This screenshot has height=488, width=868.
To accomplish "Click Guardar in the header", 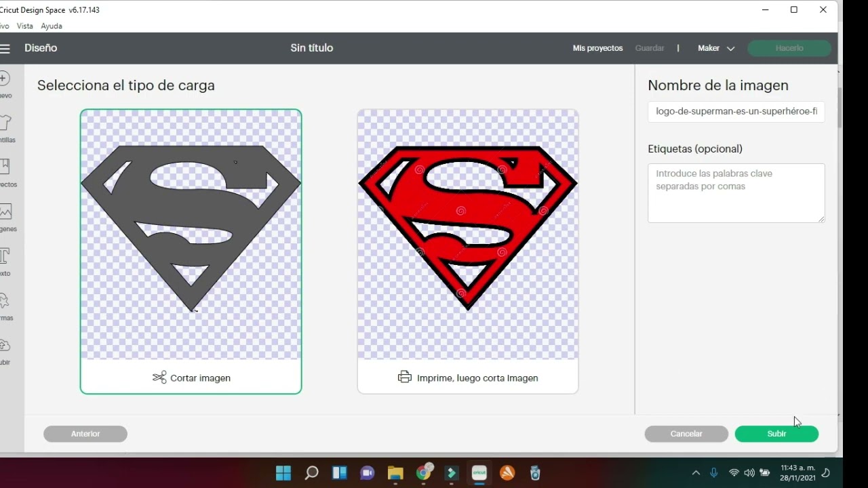I will 650,48.
